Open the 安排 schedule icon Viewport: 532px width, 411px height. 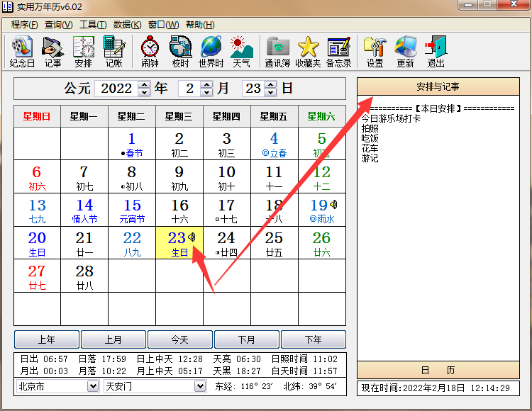tap(83, 52)
